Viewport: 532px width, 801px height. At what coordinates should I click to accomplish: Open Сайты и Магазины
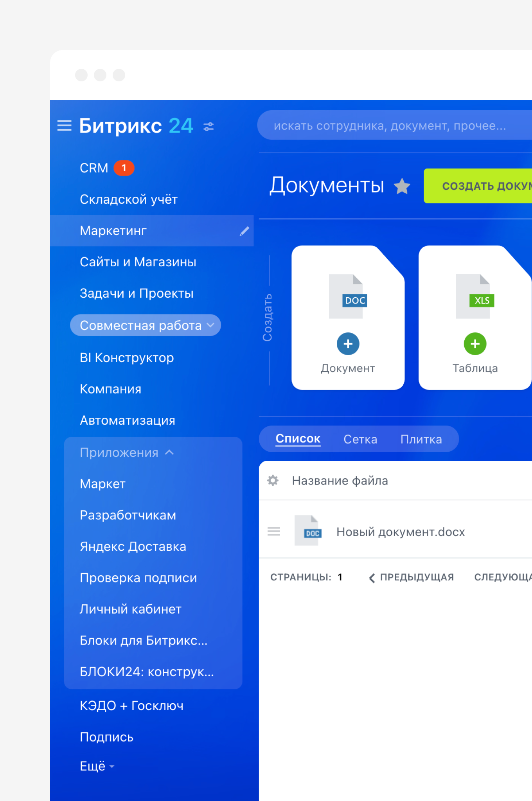[x=138, y=262]
